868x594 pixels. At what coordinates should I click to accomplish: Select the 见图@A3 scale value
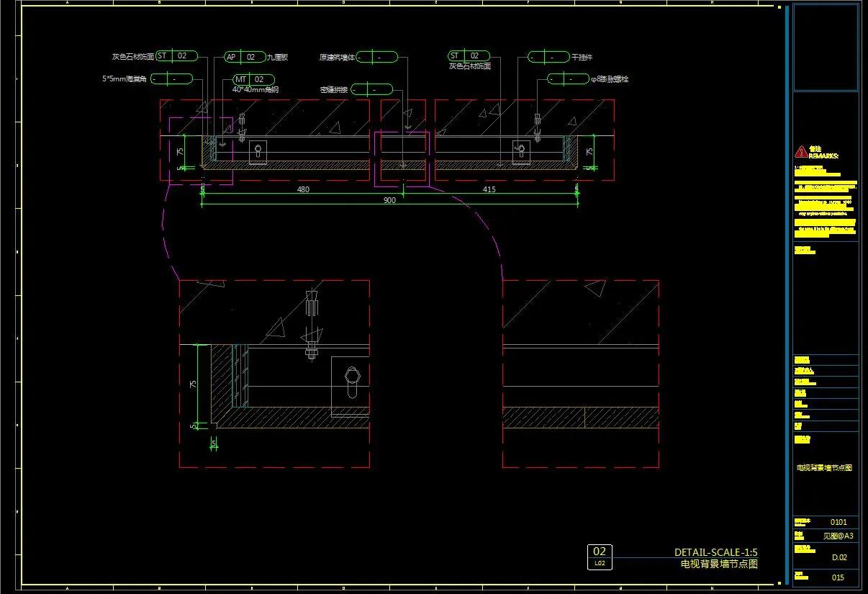click(x=838, y=536)
